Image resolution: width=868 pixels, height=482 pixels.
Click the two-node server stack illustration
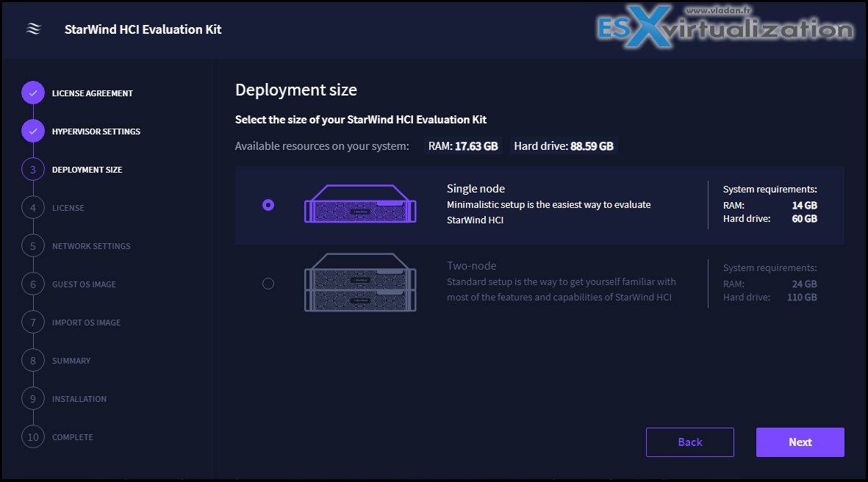[360, 283]
